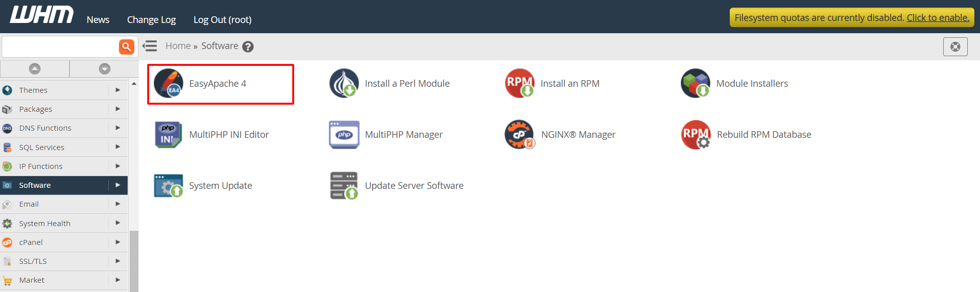The width and height of the screenshot is (980, 292).
Task: Open the MultiPHP INI Editor icon
Action: point(169,134)
